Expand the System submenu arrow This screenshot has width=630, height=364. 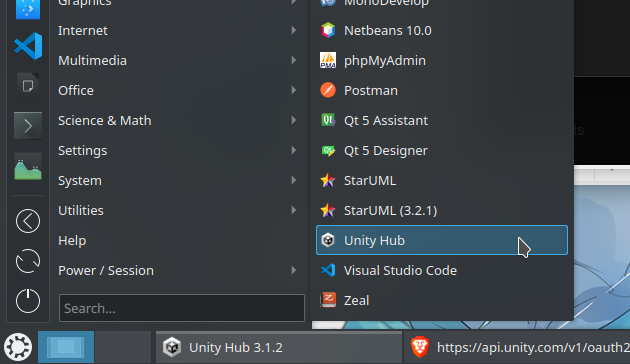294,180
